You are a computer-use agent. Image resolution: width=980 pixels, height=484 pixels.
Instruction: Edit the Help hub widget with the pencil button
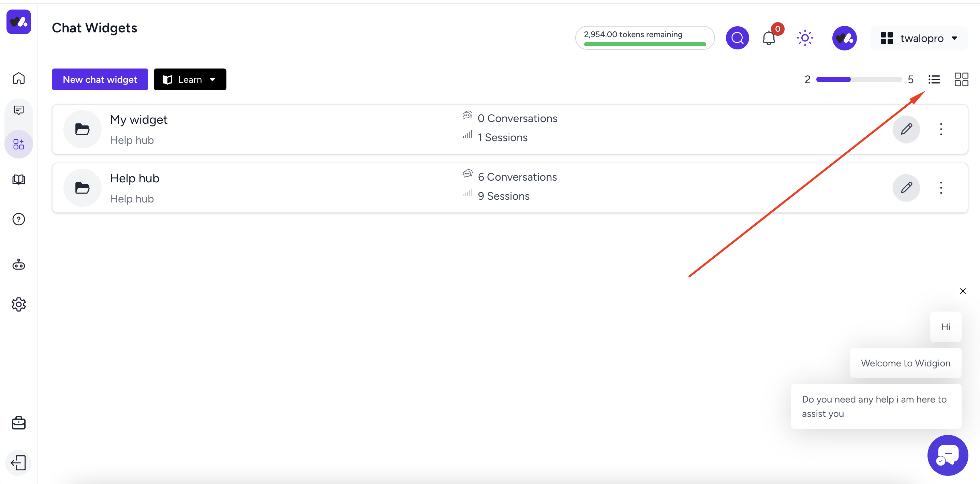pyautogui.click(x=906, y=188)
